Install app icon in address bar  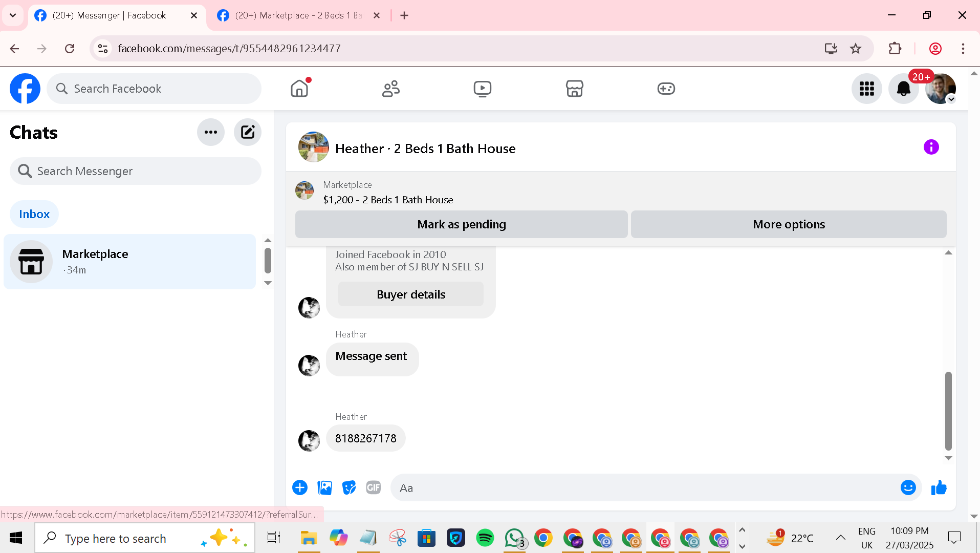click(x=831, y=49)
